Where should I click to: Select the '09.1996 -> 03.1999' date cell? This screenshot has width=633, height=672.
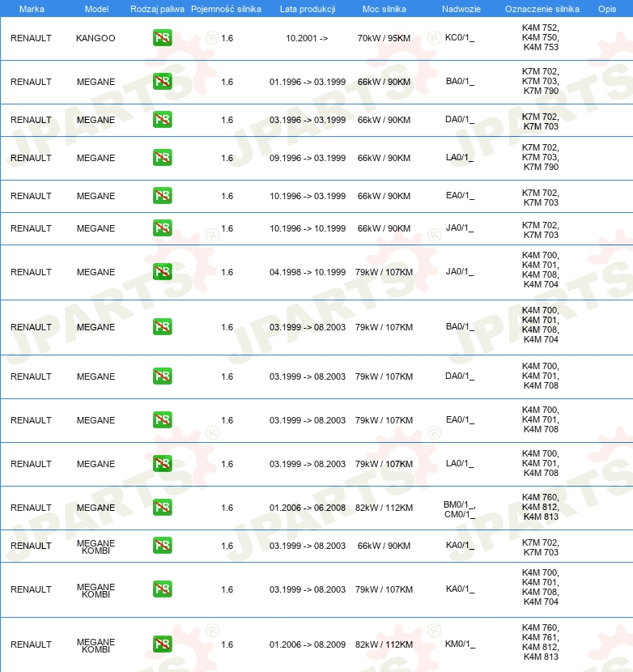point(308,158)
